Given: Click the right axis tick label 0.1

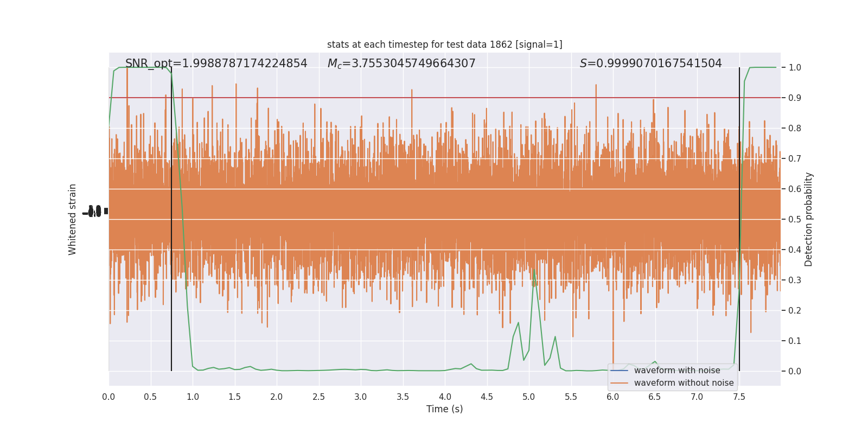Looking at the screenshot, I should [795, 341].
